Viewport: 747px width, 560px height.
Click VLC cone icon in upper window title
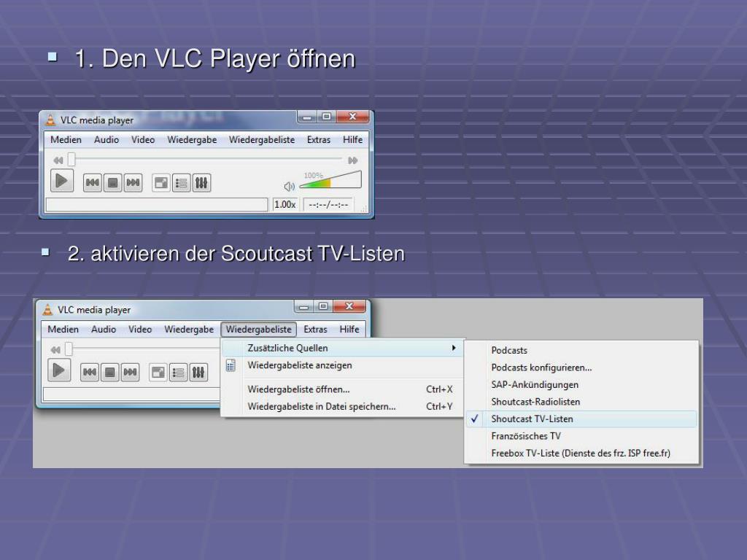coord(50,120)
